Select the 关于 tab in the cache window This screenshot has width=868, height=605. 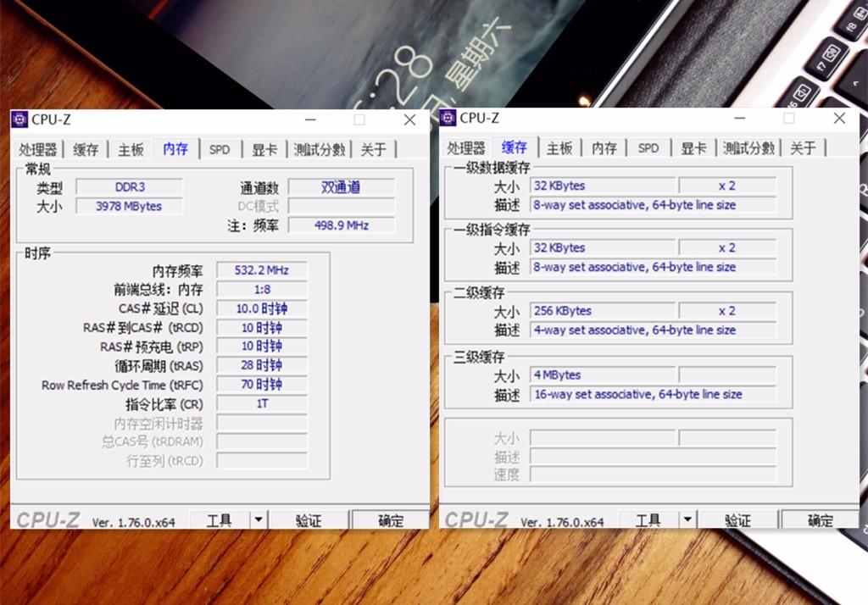pyautogui.click(x=803, y=148)
